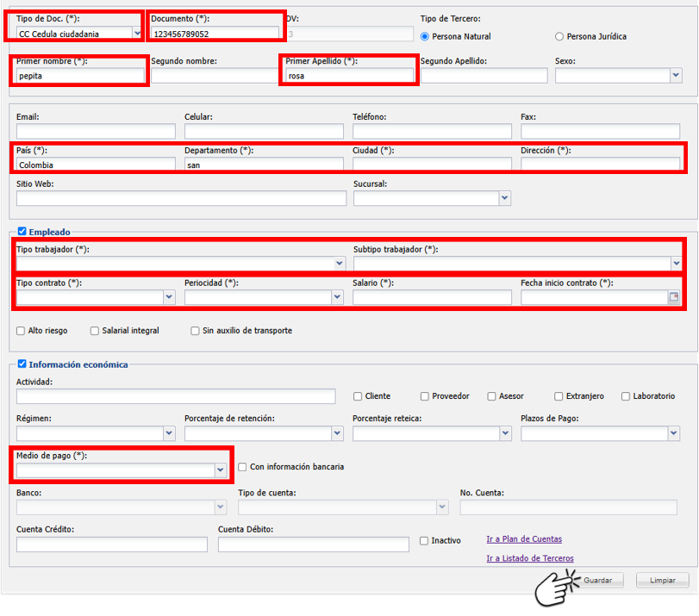Open the Plazos de Pago dropdown
The height and width of the screenshot is (616, 699).
click(673, 433)
